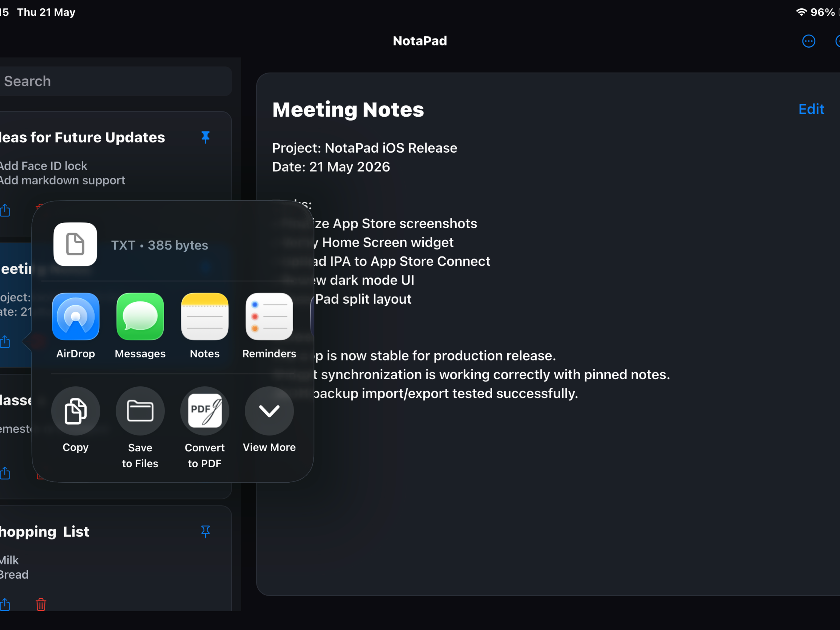Choose Save to Files action
This screenshot has height=630, width=840.
tap(140, 411)
